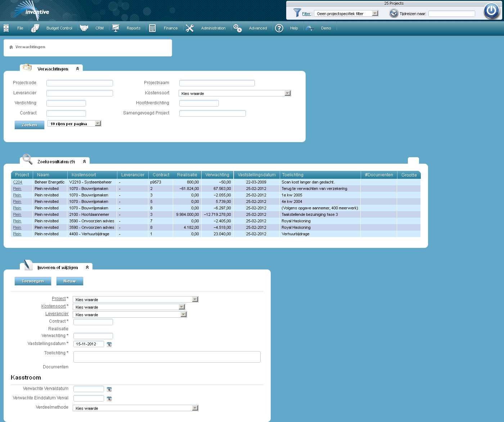This screenshot has height=422, width=504.
Task: Click the Zoeken search button
Action: (x=30, y=125)
